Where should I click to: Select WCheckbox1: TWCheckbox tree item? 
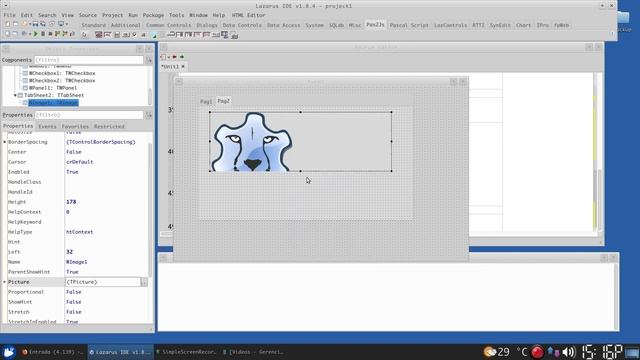62,73
